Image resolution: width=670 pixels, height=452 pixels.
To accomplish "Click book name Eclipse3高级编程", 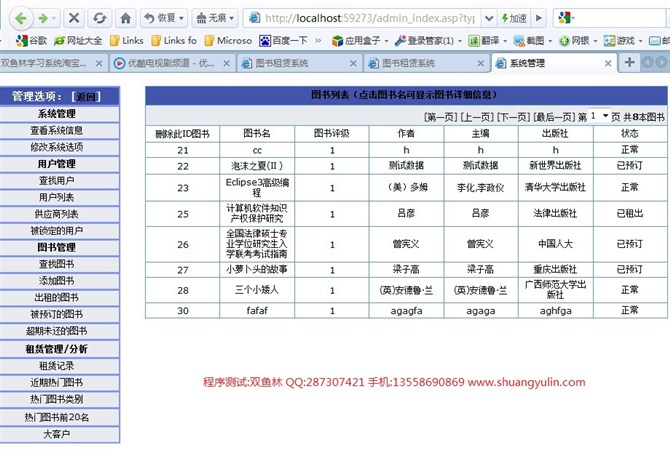I will pos(257,187).
